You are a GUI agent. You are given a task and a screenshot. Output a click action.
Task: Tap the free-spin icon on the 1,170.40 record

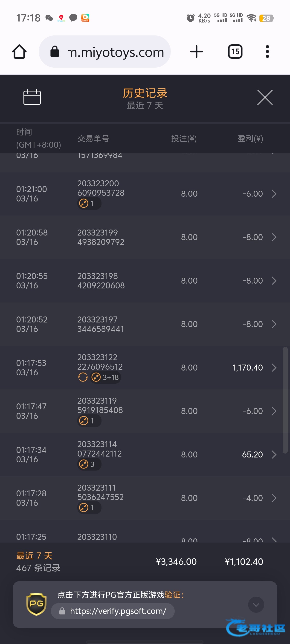[83, 377]
